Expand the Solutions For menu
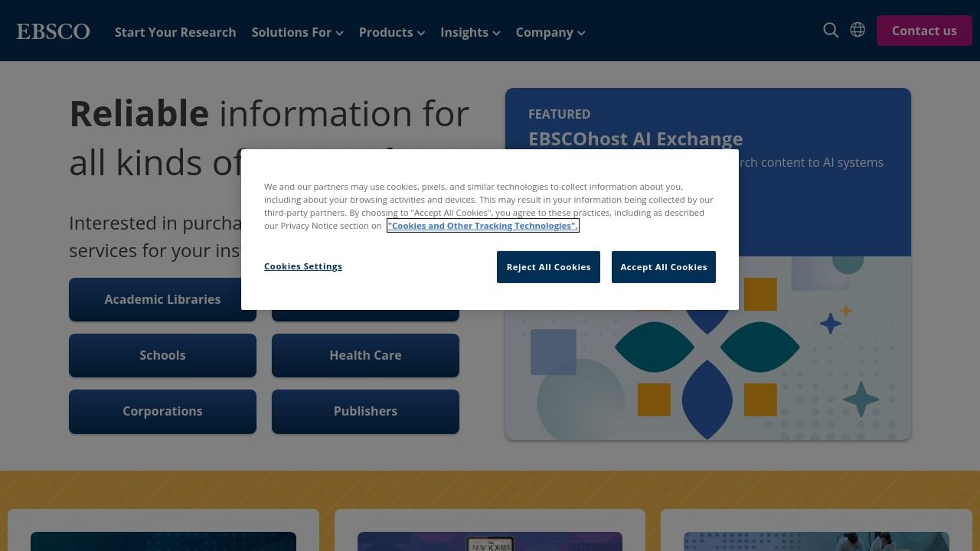Viewport: 980px width, 551px height. pos(297,32)
